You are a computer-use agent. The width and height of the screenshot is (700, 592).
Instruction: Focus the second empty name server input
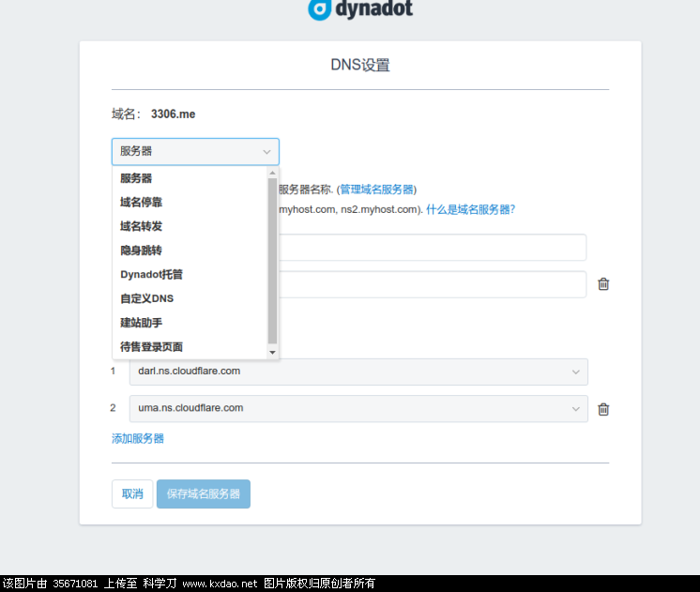[x=433, y=284]
